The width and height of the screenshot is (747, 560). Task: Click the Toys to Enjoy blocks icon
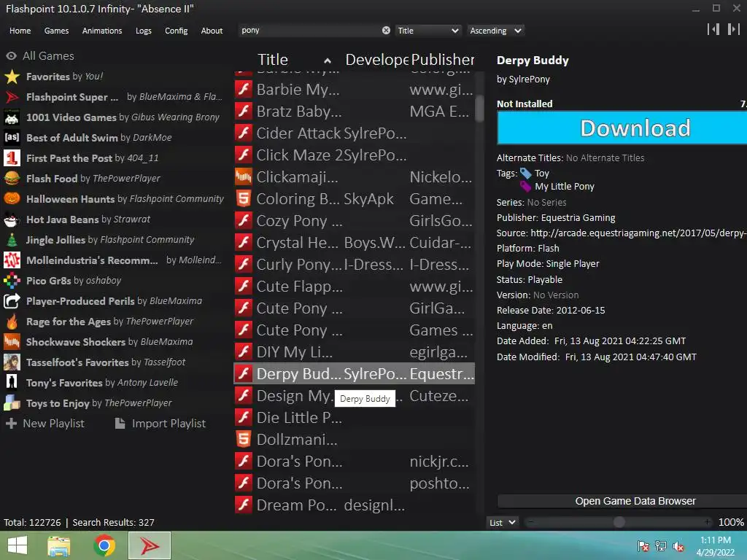coord(12,403)
